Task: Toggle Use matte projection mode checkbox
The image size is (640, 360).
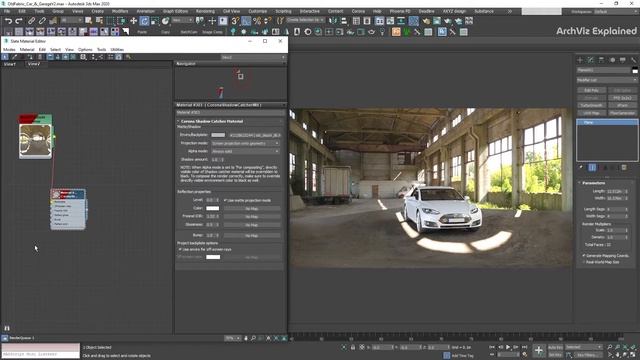Action: (x=225, y=200)
